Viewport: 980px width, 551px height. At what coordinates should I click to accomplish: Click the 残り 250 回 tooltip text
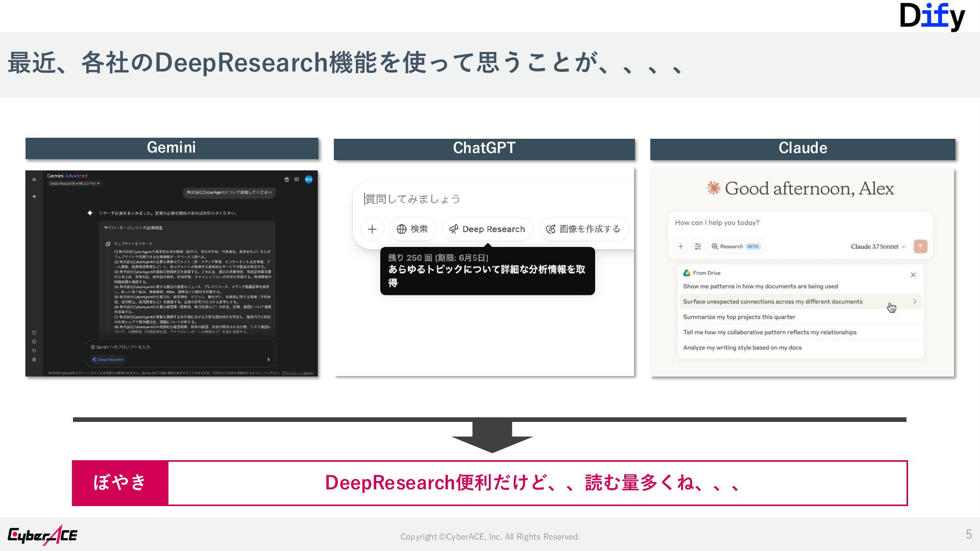pyautogui.click(x=438, y=258)
